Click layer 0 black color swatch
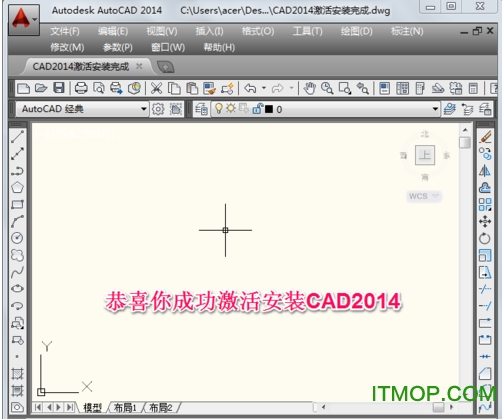 pos(269,109)
